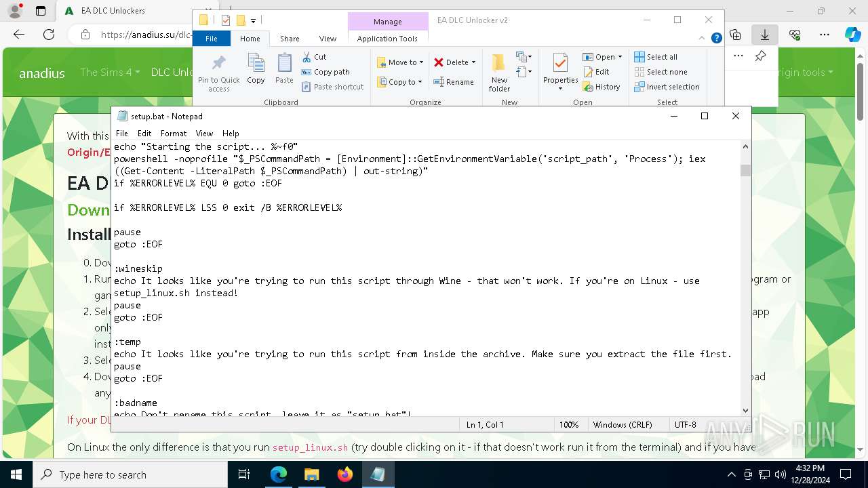Expand The Sims 4 navigation dropdown

click(x=110, y=72)
